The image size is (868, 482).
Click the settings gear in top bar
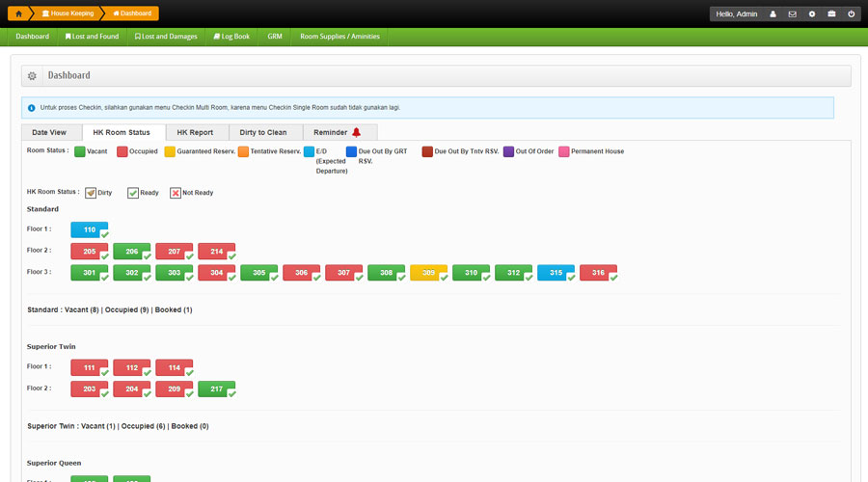(812, 14)
